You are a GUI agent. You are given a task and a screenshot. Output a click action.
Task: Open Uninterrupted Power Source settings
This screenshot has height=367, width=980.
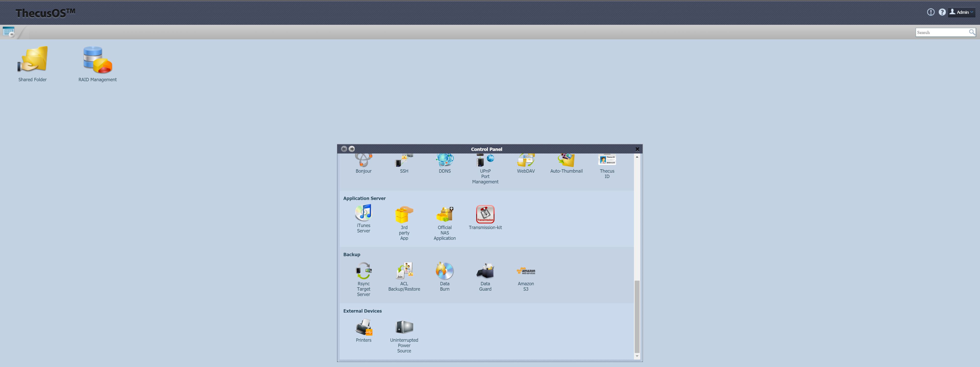(x=404, y=327)
